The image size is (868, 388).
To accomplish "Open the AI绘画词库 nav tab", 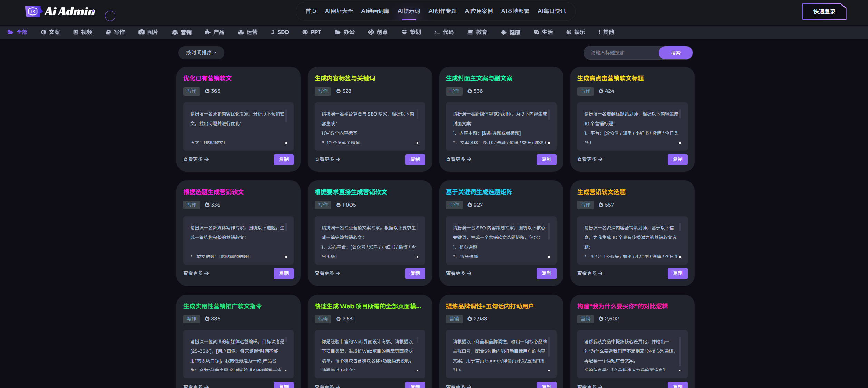I will point(375,11).
